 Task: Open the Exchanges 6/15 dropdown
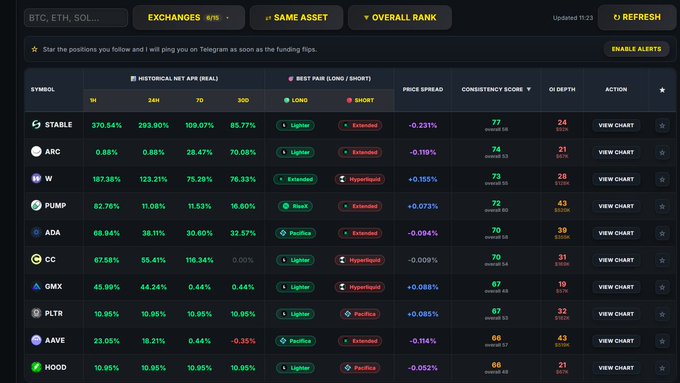(189, 17)
